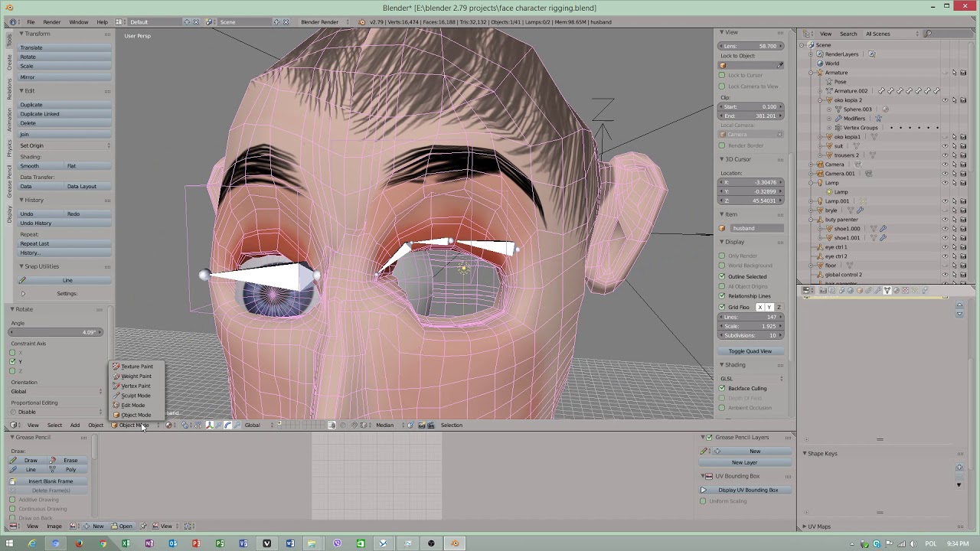Open the Global orientation dropdown in header
980x551 pixels.
pyautogui.click(x=257, y=425)
